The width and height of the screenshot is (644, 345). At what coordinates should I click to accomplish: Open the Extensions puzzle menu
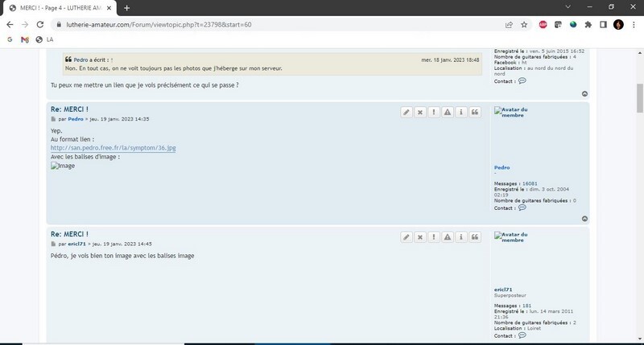pyautogui.click(x=588, y=25)
